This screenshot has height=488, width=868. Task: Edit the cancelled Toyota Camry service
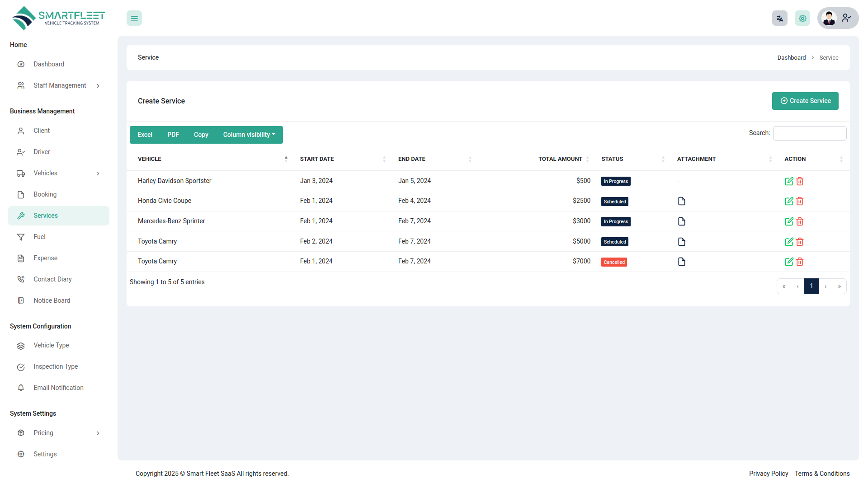(x=789, y=262)
